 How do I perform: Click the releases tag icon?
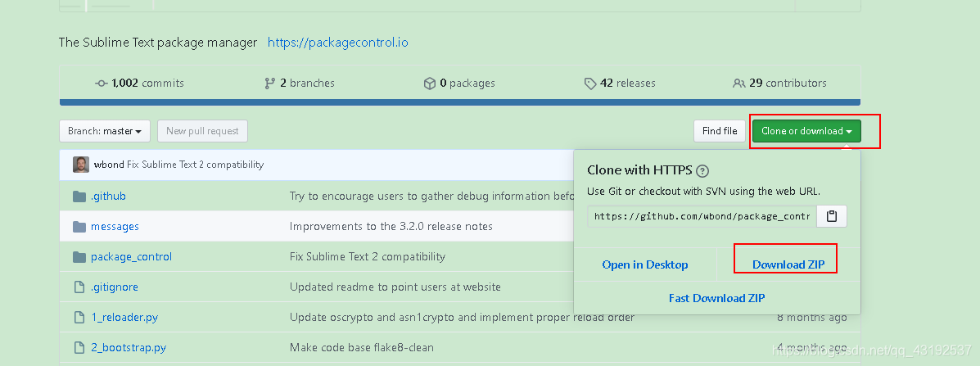590,83
